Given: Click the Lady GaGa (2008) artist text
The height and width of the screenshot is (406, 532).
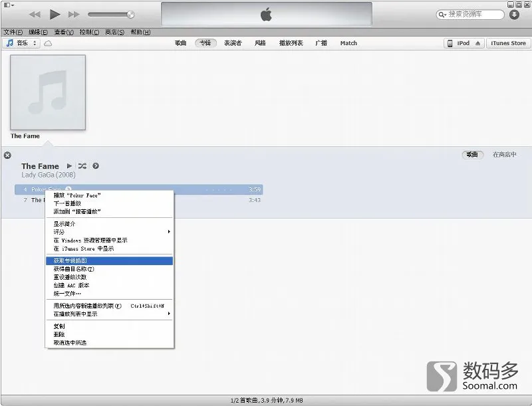Looking at the screenshot, I should [48, 175].
